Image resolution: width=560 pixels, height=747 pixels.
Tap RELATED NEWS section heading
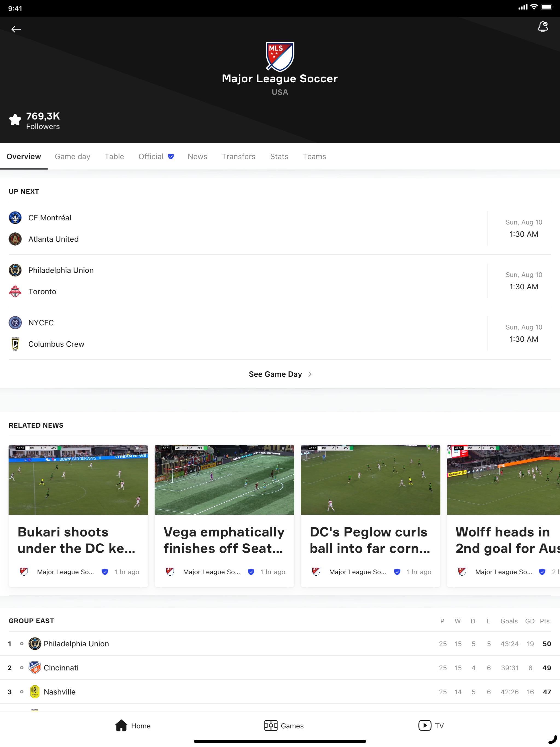36,425
